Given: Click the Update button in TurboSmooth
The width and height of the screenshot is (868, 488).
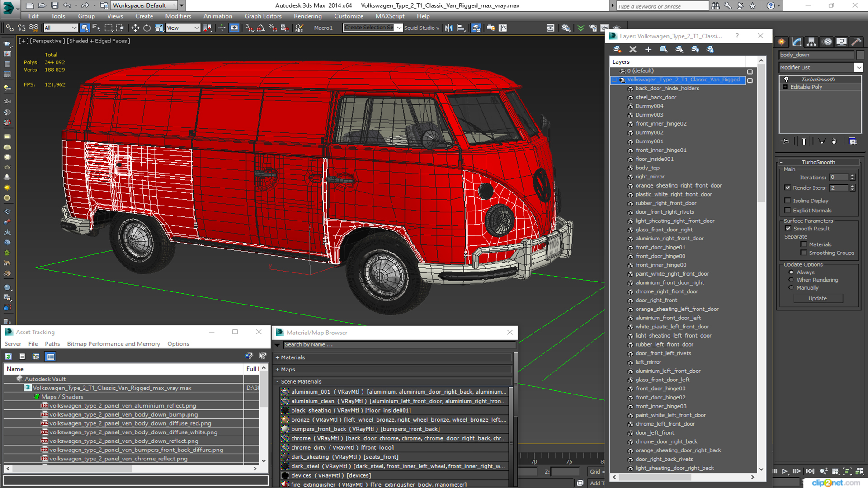Looking at the screenshot, I should pos(818,299).
